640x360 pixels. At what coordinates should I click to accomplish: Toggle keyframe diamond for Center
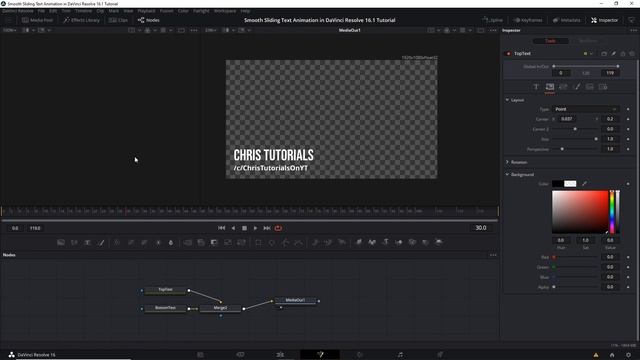coord(628,119)
